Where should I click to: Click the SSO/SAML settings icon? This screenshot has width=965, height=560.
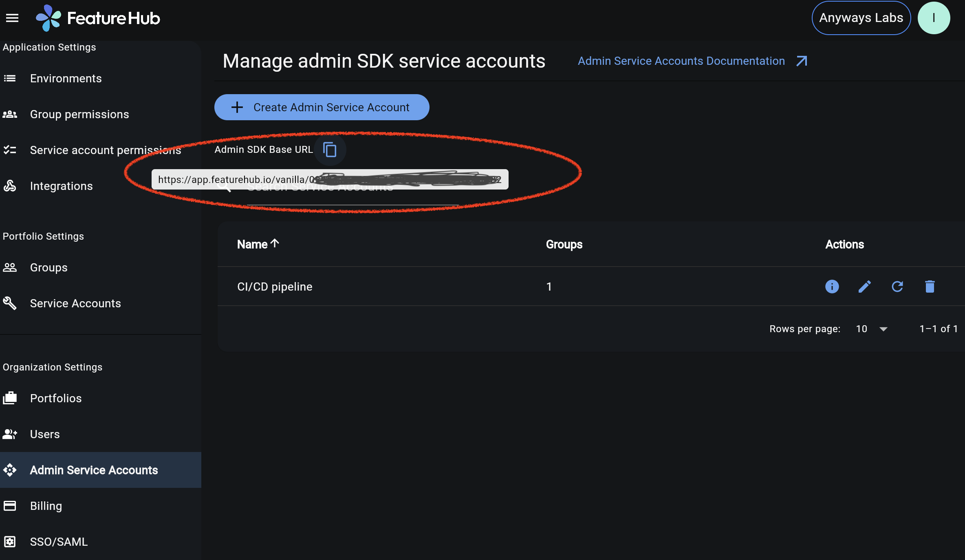pos(10,542)
